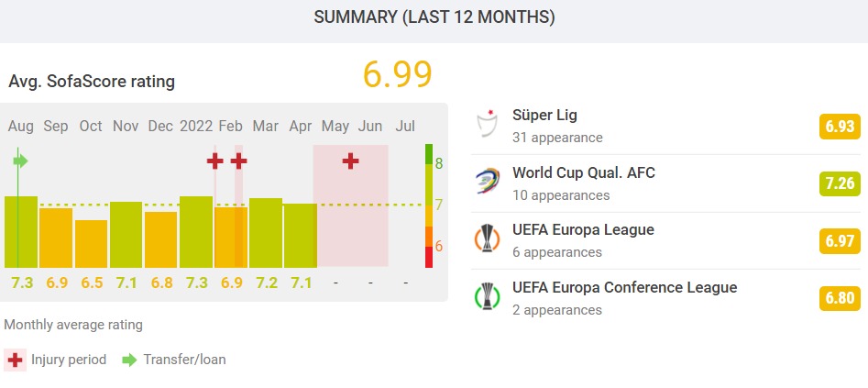This screenshot has width=868, height=388.
Task: Click the Süper Lig logo
Action: click(x=487, y=126)
